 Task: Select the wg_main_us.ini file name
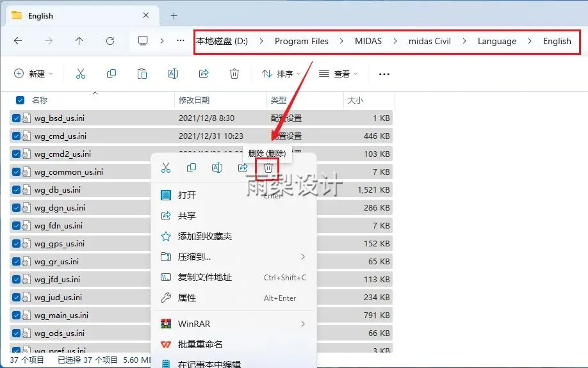[x=61, y=315]
